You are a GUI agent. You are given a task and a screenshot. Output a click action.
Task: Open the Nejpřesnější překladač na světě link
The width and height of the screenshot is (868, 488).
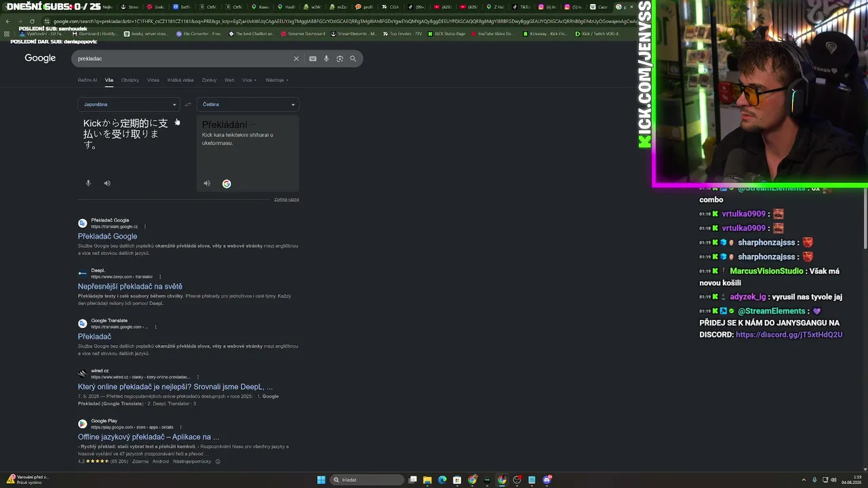pyautogui.click(x=130, y=287)
